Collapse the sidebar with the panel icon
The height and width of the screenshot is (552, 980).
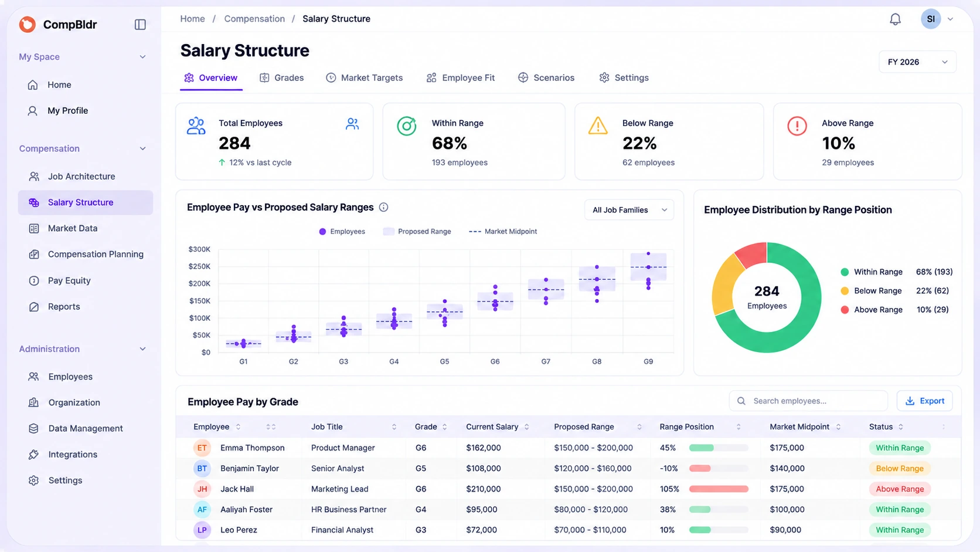click(x=140, y=24)
